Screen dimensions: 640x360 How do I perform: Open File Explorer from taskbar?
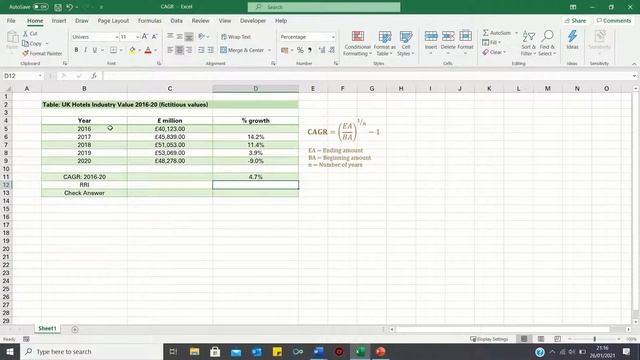pos(195,351)
